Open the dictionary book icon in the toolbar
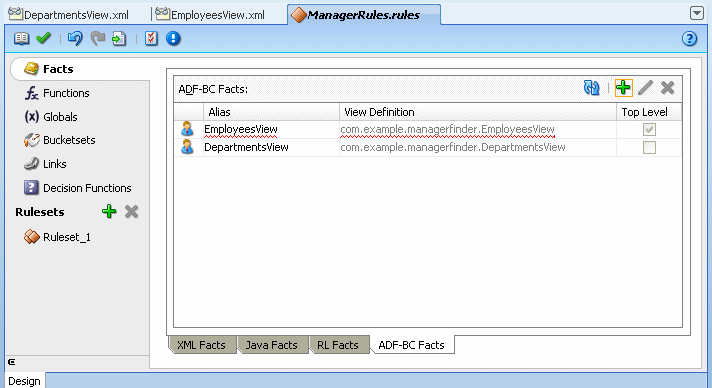 pyautogui.click(x=21, y=38)
